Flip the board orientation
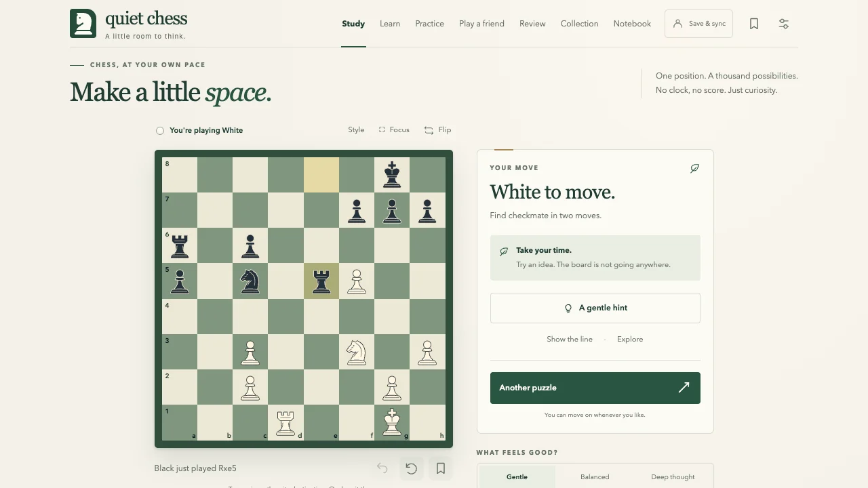 pos(437,129)
